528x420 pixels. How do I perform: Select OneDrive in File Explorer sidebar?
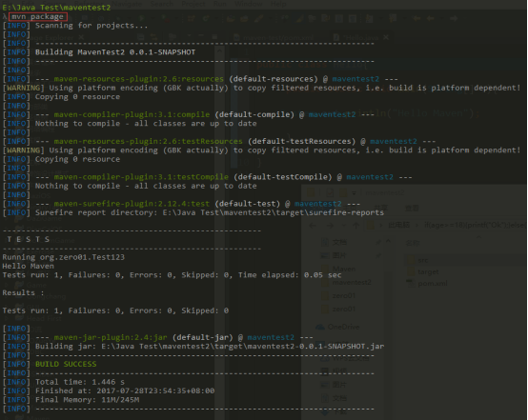coord(343,327)
